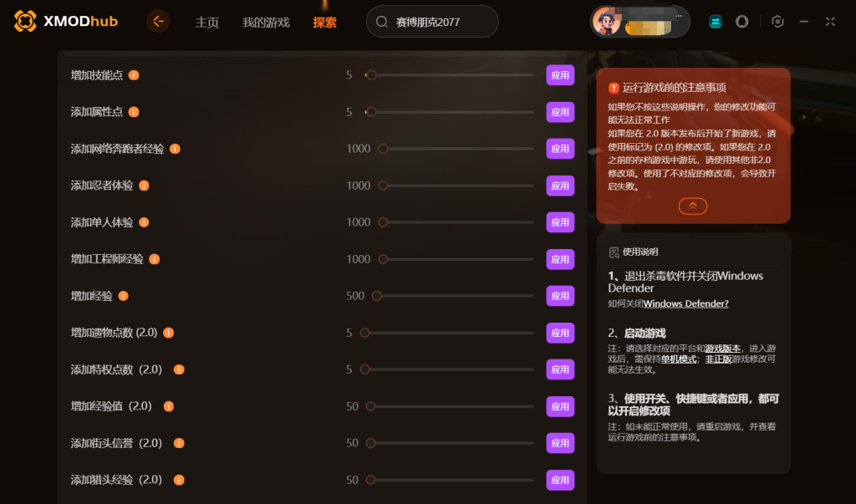856x504 pixels.
Task: Click info icon next to 增加技能点
Action: 134,75
